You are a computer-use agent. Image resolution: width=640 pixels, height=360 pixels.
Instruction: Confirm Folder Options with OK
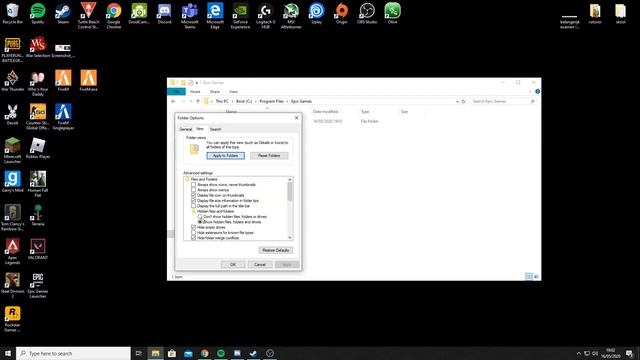click(x=233, y=264)
